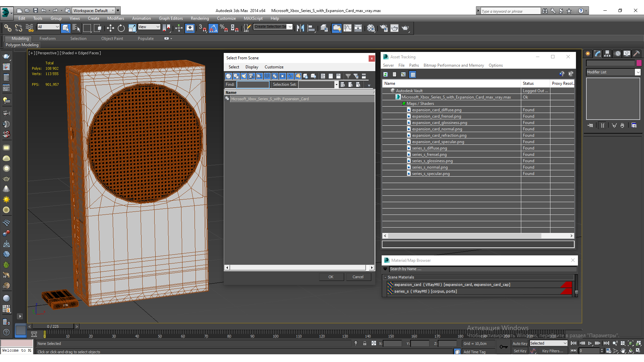This screenshot has width=644, height=362.
Task: Toggle Display Bone Objects filter in Select From Scene
Action: click(290, 76)
